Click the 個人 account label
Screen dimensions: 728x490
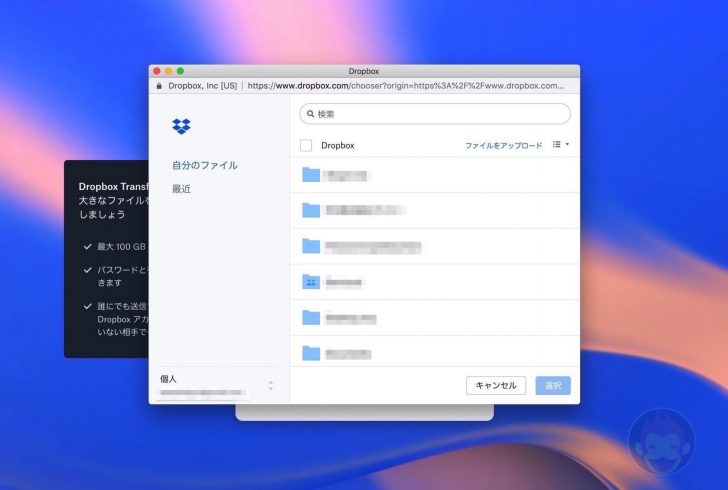point(168,379)
